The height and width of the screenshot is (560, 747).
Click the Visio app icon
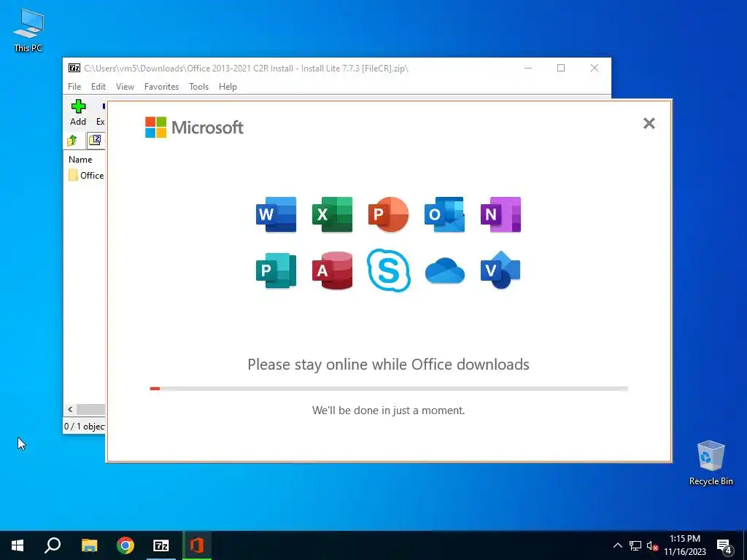point(500,270)
